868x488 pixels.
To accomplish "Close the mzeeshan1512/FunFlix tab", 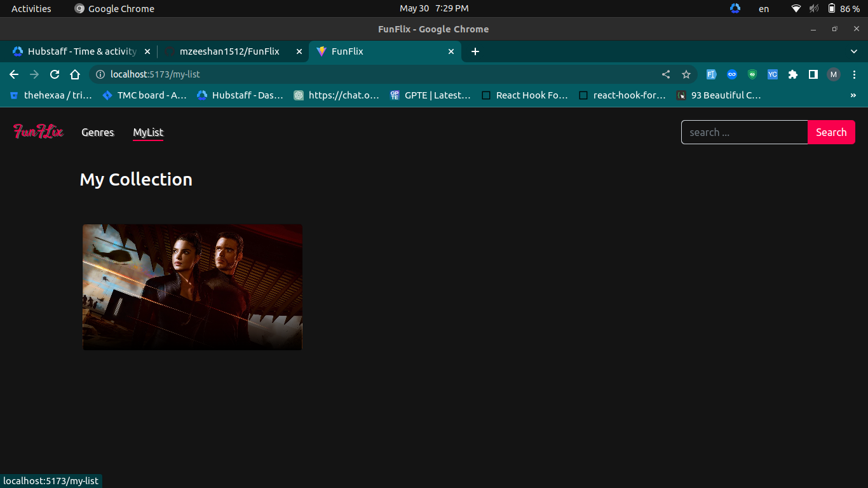I will click(299, 51).
